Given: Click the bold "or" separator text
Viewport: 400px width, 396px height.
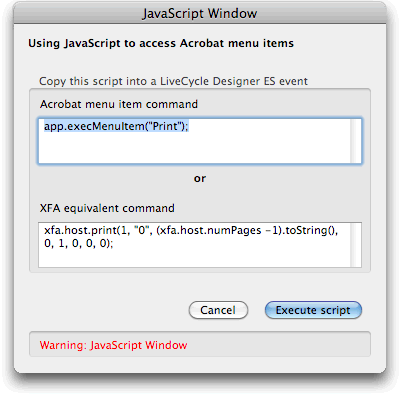Looking at the screenshot, I should click(200, 179).
